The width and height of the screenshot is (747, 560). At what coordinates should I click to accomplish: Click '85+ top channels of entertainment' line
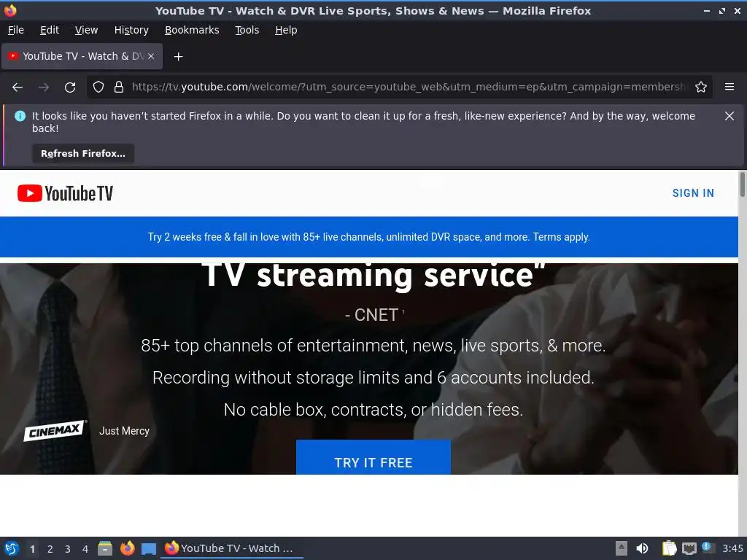(x=373, y=346)
